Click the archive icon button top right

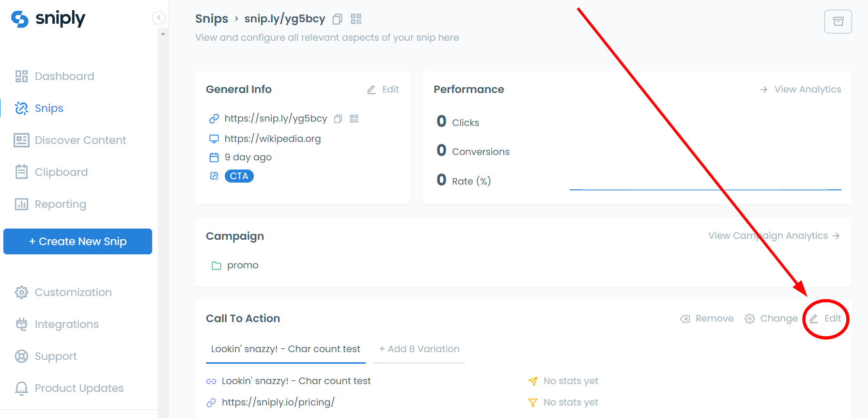[x=838, y=21]
